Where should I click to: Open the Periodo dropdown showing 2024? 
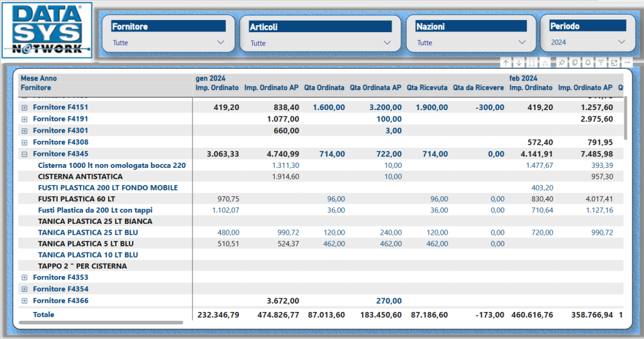click(x=621, y=42)
